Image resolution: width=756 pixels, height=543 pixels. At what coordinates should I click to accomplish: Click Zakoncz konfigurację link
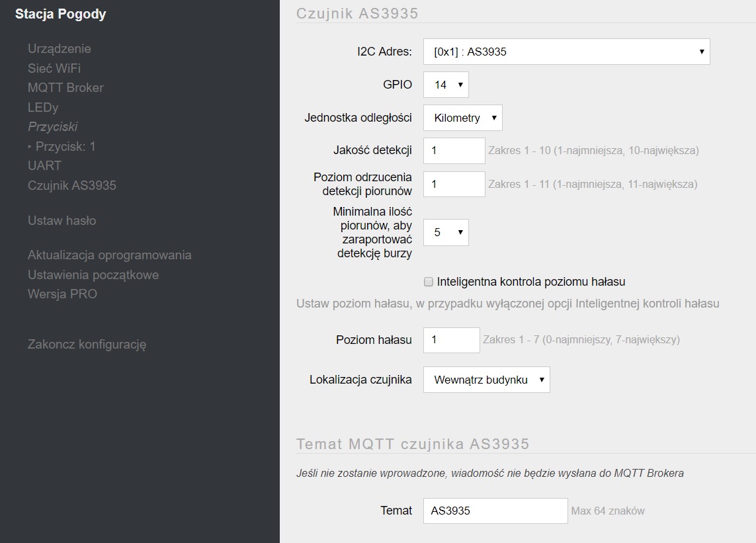click(x=87, y=345)
